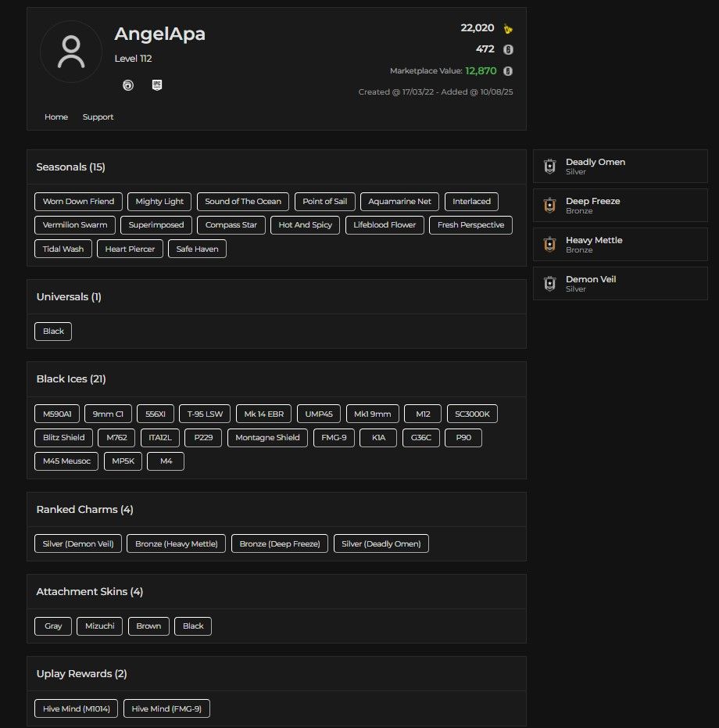Select the Bronze (Heavy Mettle) charm tag
This screenshot has height=728, width=719.
click(176, 543)
